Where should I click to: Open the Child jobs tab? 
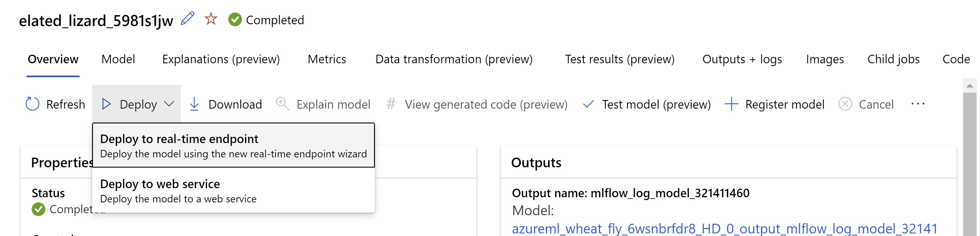tap(893, 59)
